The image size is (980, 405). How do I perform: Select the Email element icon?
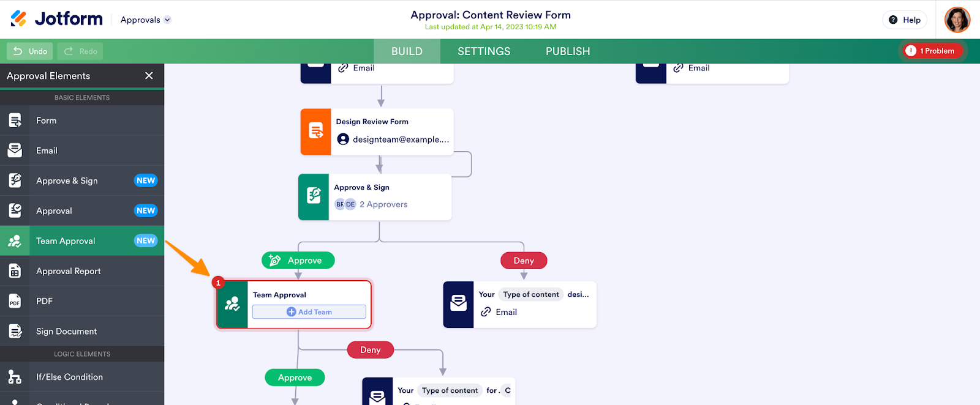pyautogui.click(x=15, y=150)
